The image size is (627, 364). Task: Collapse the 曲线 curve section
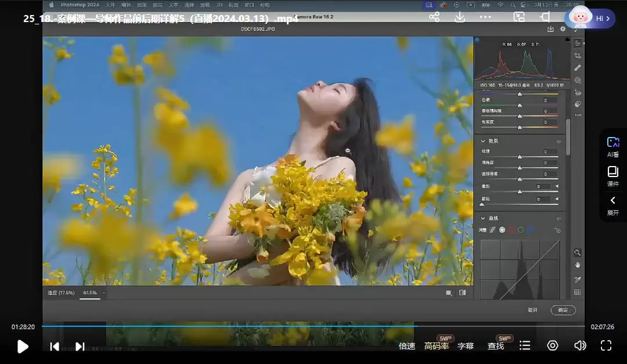(483, 218)
